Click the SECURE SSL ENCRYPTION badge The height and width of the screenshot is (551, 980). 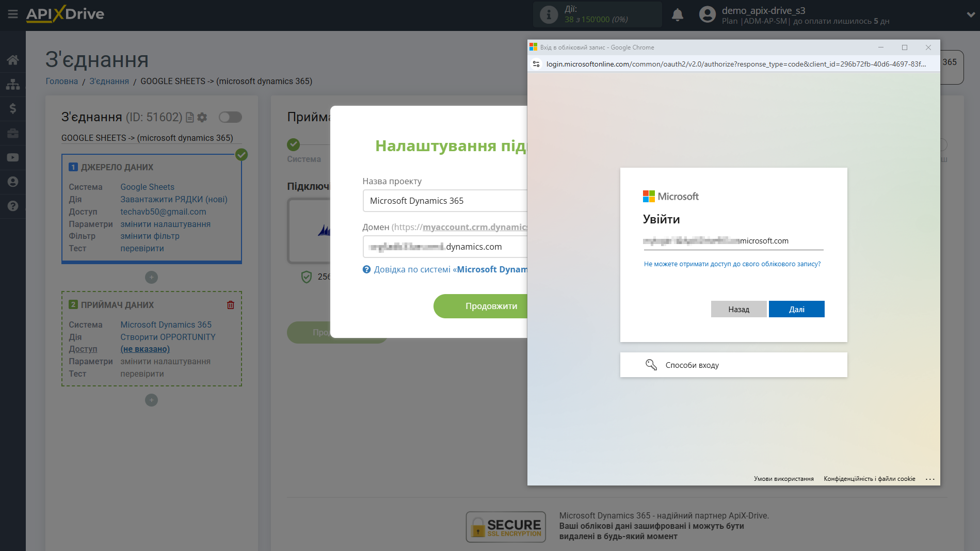point(506,527)
